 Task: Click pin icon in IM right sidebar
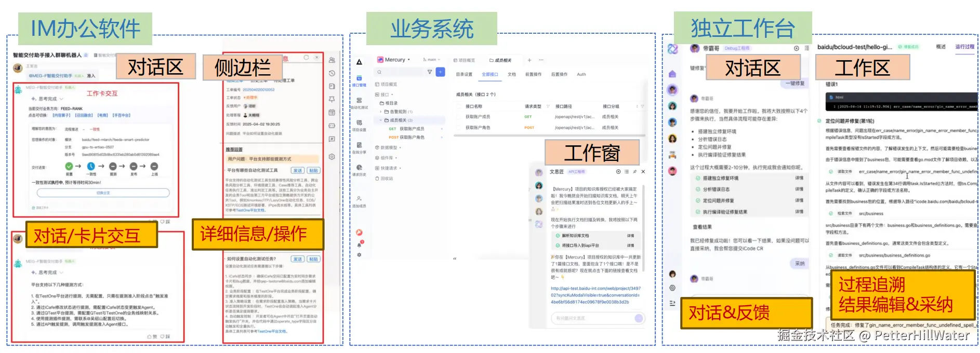(x=332, y=99)
